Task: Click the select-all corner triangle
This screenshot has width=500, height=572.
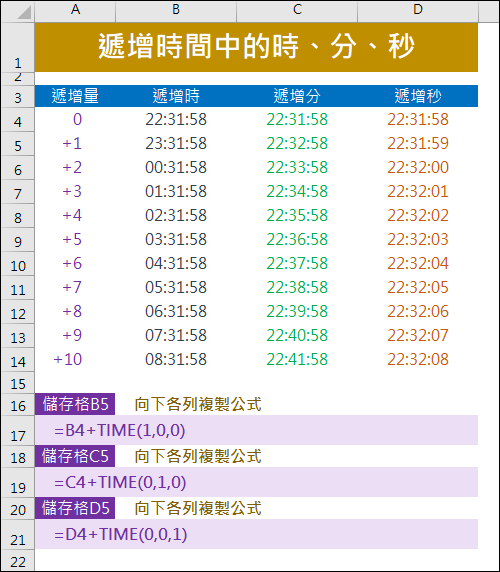Action: pos(24,12)
